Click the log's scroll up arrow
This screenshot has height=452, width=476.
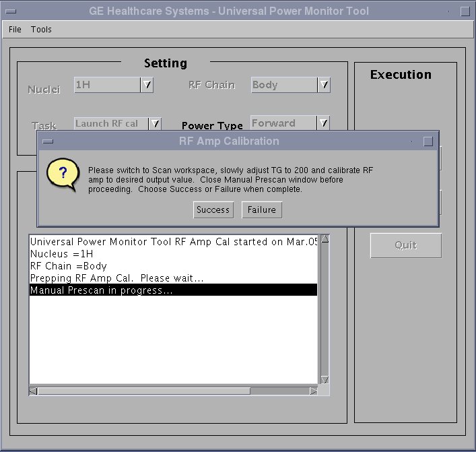[325, 238]
